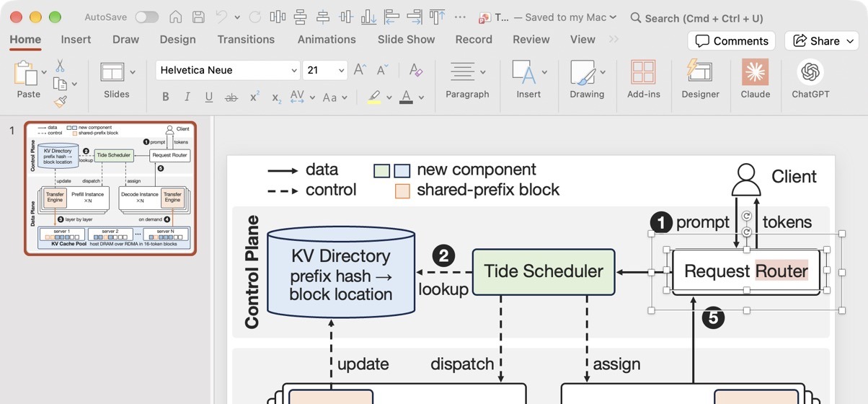Switch to the Slide Show tab
Image resolution: width=868 pixels, height=404 pixels.
click(406, 40)
